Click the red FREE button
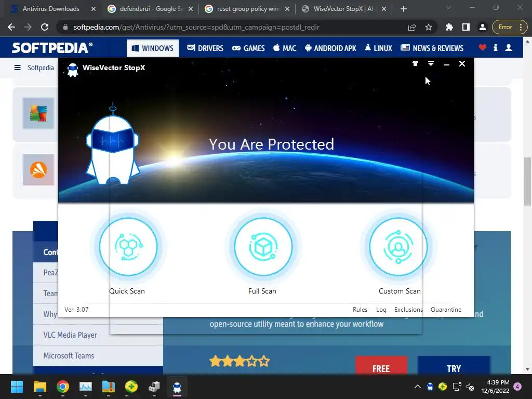The image size is (532, 399). pos(381,365)
